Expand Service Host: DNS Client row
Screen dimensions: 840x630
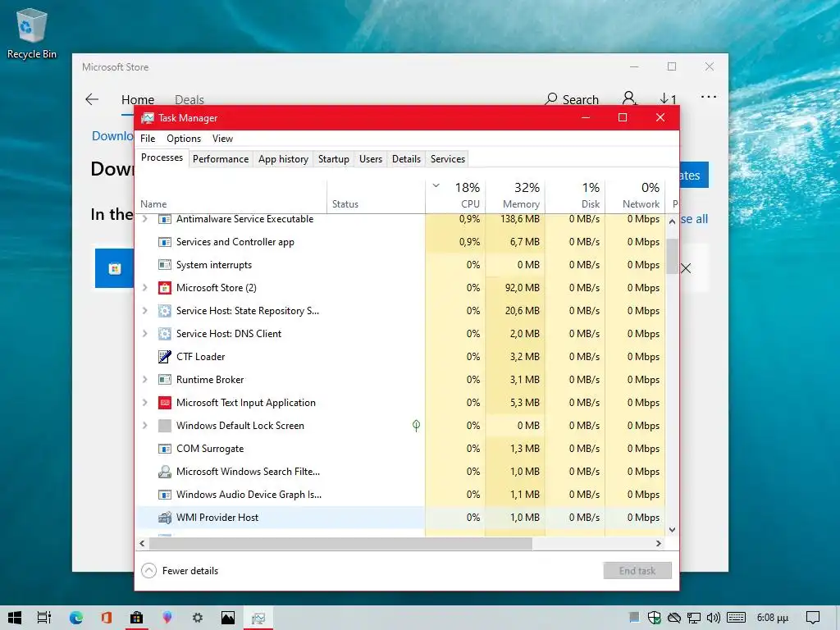(144, 334)
